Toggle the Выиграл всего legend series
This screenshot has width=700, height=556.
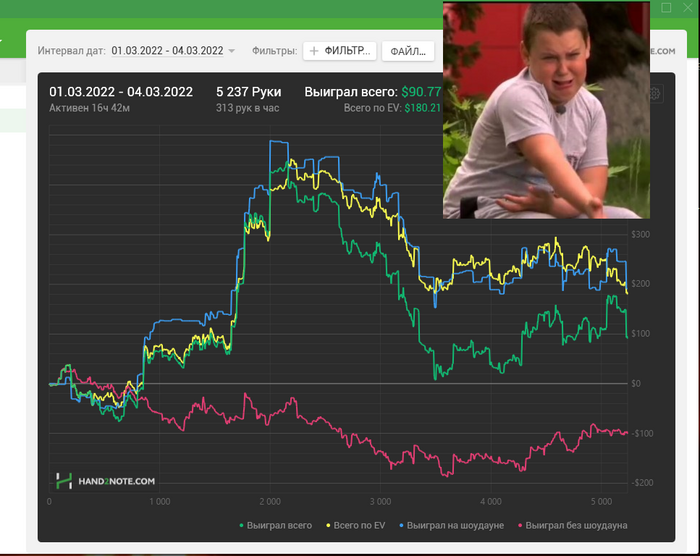[275, 526]
